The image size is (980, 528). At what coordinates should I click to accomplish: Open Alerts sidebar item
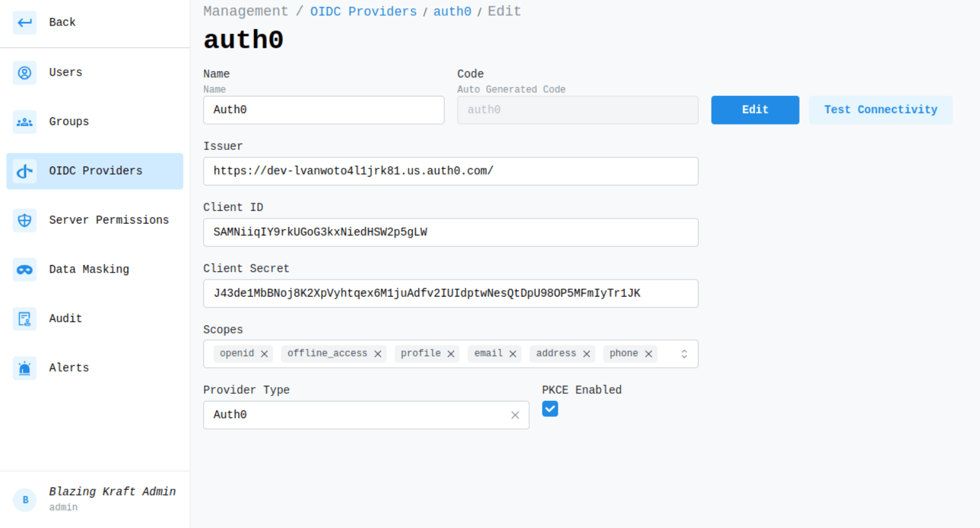coord(95,368)
